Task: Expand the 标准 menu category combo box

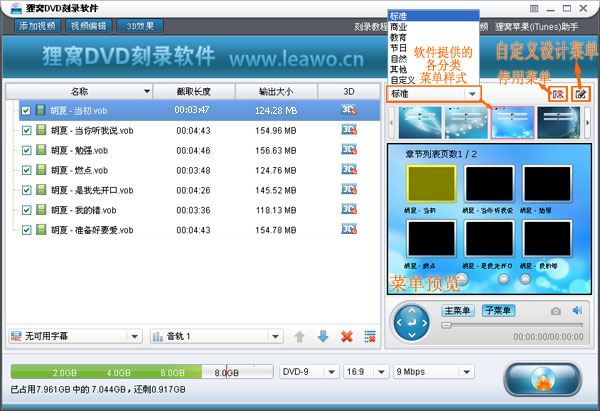Action: 433,94
